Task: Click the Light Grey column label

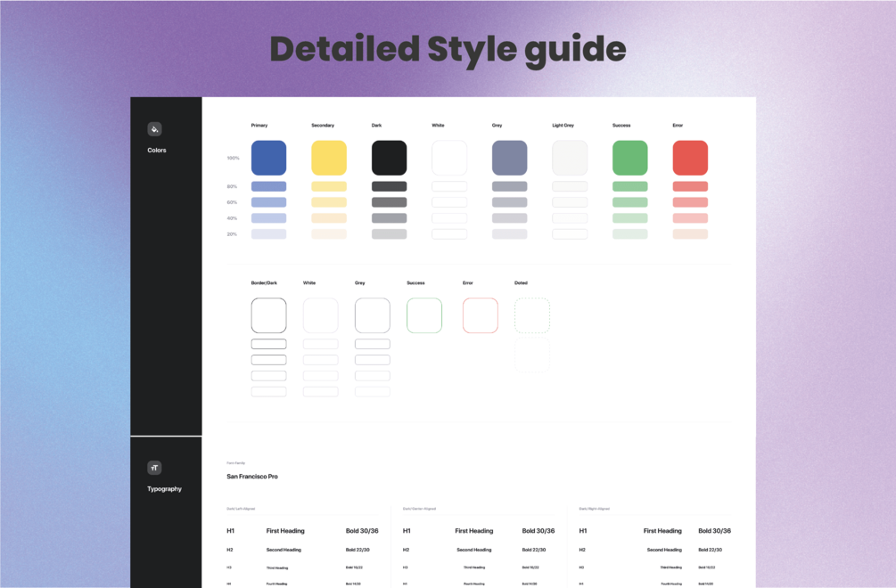Action: point(563,125)
